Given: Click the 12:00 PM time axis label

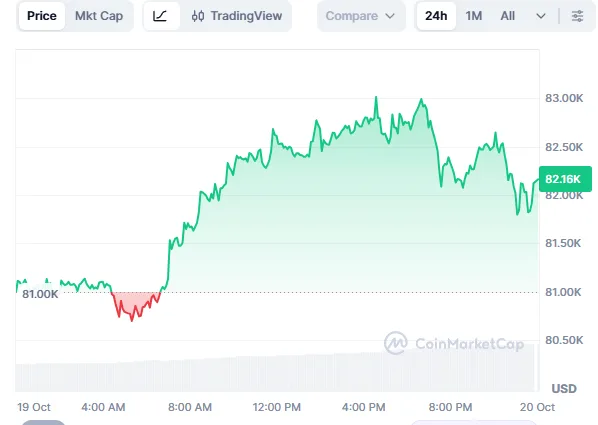Looking at the screenshot, I should click(276, 407).
